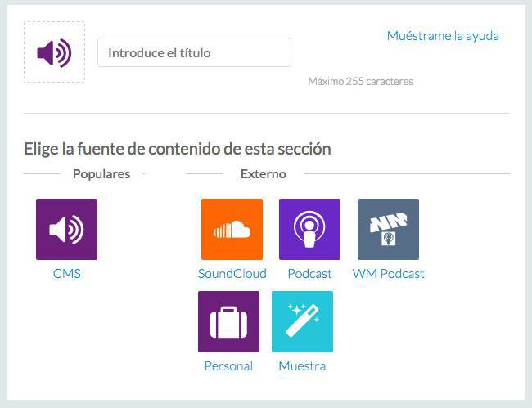The width and height of the screenshot is (532, 408).
Task: Click the 'Muestra' text label
Action: click(x=302, y=366)
